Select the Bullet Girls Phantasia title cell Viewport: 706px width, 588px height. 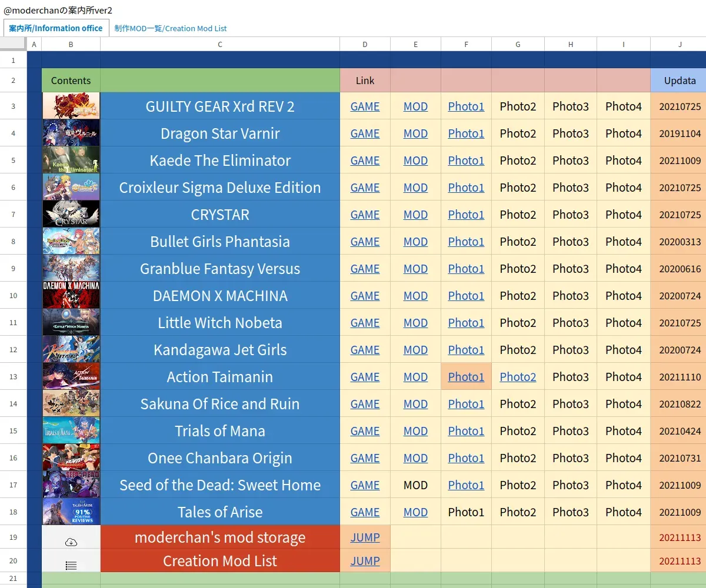(x=220, y=242)
